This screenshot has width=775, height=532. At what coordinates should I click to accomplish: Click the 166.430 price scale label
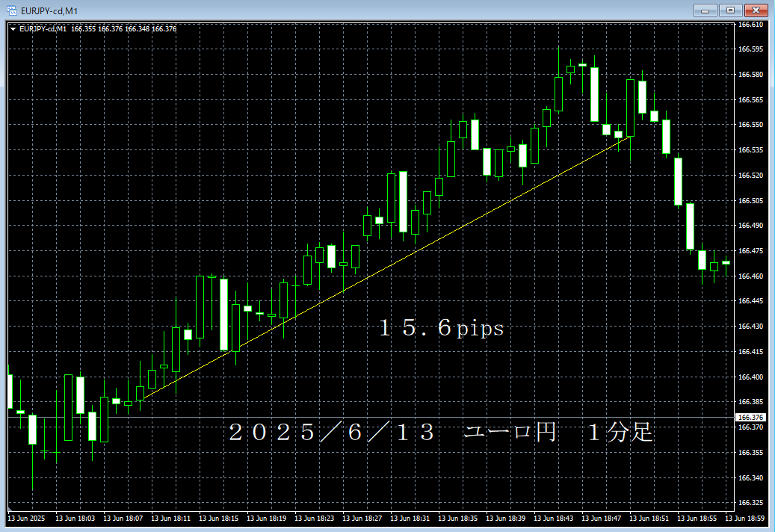[750, 327]
